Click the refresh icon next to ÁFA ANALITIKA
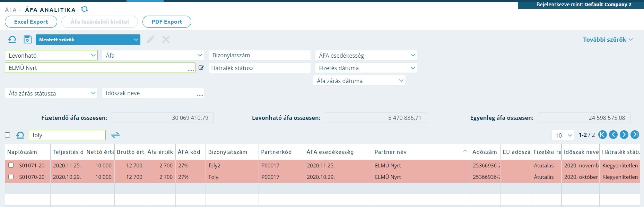 pos(84,9)
